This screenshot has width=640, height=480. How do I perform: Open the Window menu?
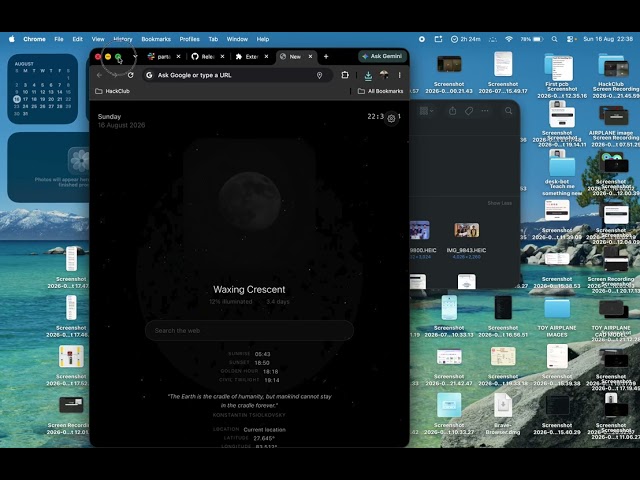(x=237, y=39)
